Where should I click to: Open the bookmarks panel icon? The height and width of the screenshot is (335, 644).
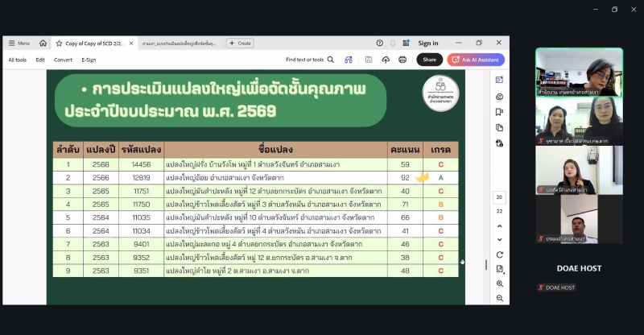(499, 112)
